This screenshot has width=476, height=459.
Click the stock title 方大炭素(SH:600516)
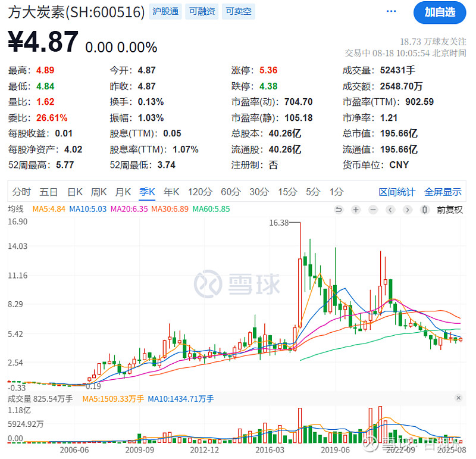(77, 12)
